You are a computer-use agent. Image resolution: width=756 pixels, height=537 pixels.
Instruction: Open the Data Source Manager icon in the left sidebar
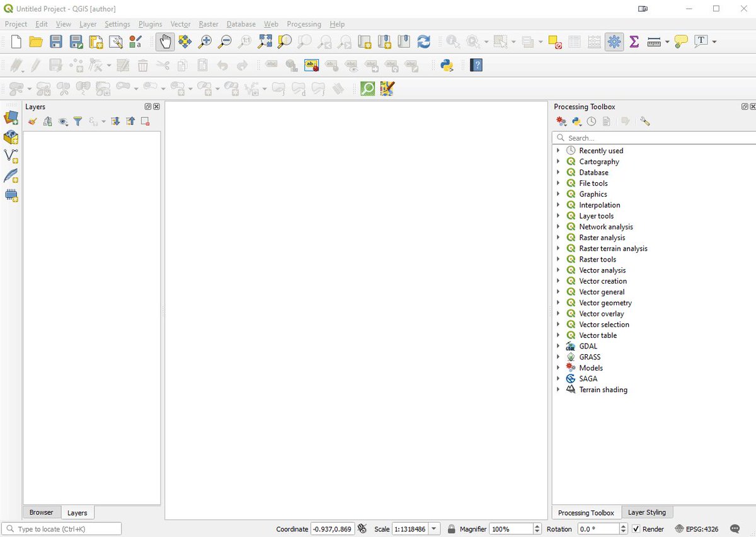click(x=11, y=117)
